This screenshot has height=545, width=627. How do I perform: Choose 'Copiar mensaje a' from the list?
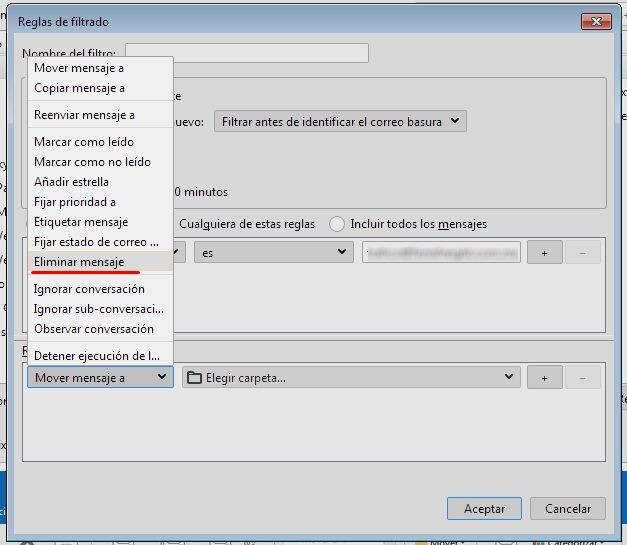click(x=100, y=88)
